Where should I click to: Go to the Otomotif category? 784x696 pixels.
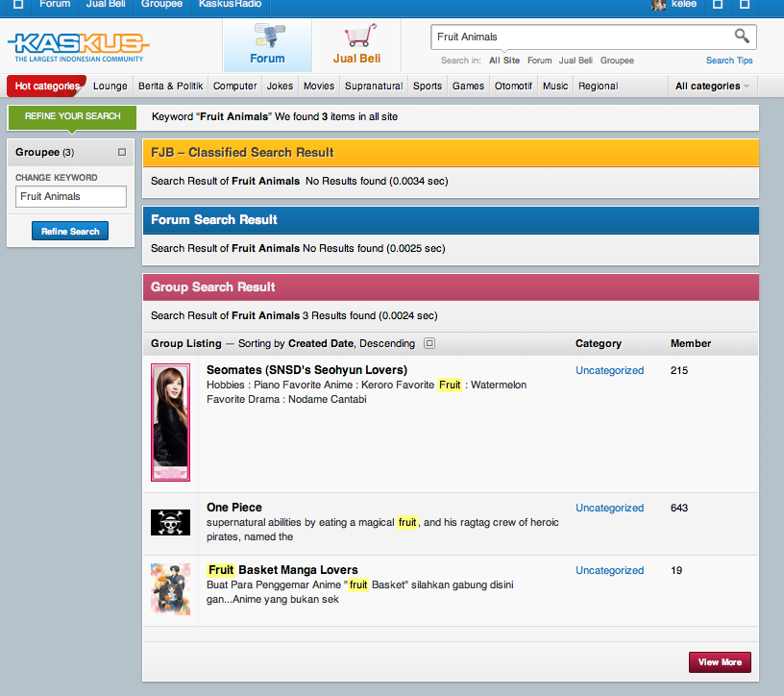(x=513, y=87)
